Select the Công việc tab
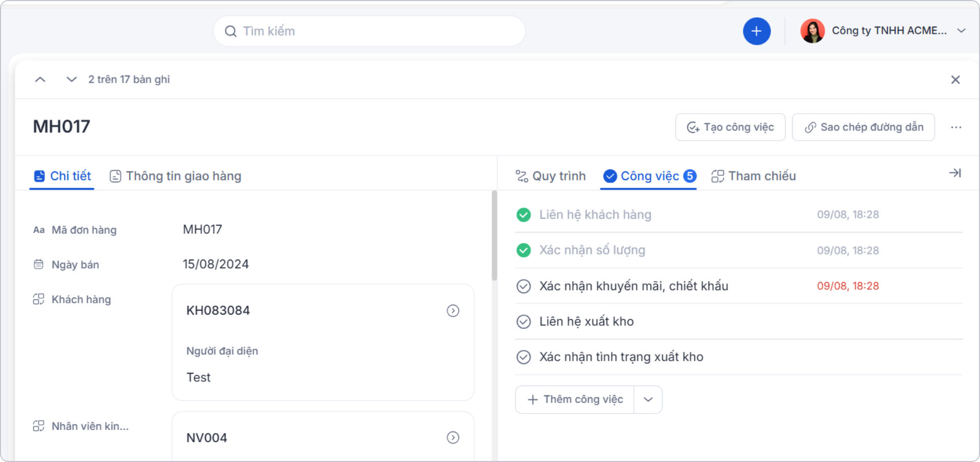The image size is (980, 462). pyautogui.click(x=648, y=176)
